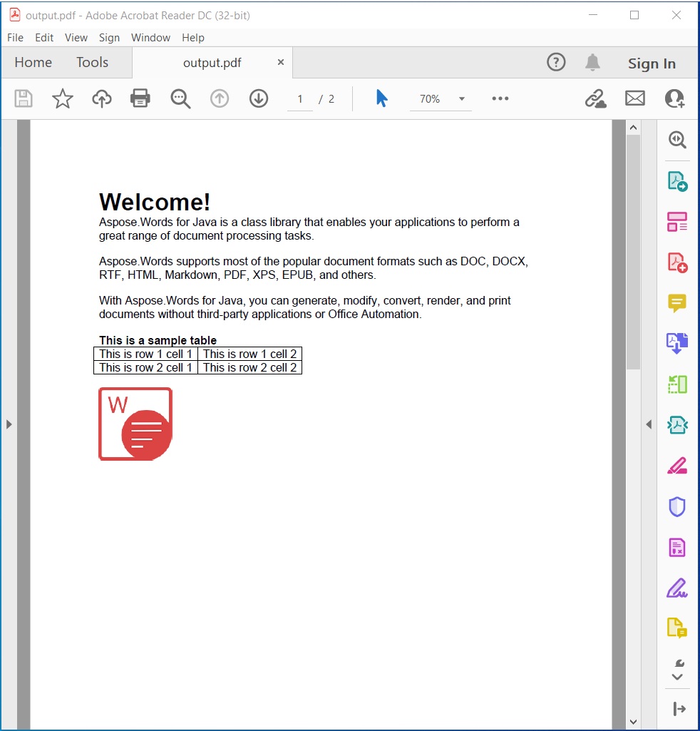Open the Fill & Sign tool
The height and width of the screenshot is (731, 700).
tap(676, 588)
